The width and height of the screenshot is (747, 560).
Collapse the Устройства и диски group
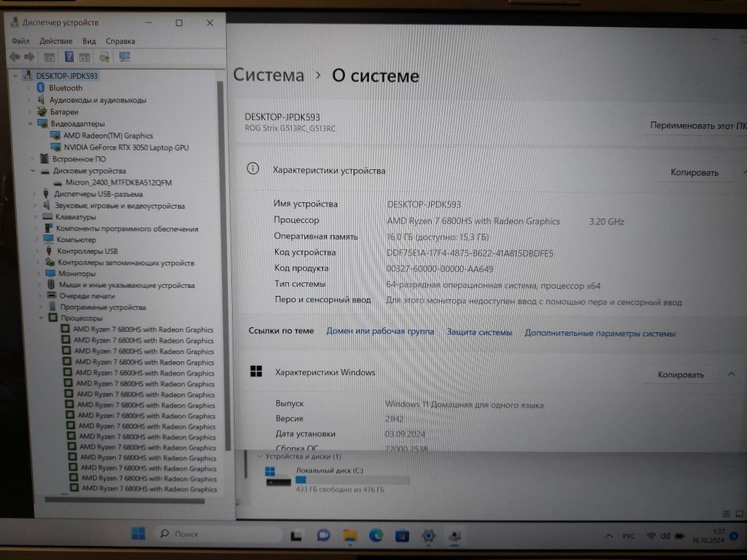pyautogui.click(x=260, y=456)
